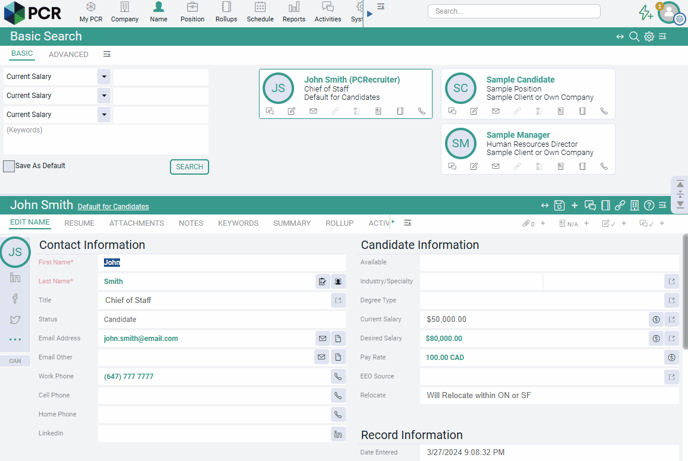The height and width of the screenshot is (461, 688).
Task: Open the RESUME tab
Action: pyautogui.click(x=79, y=224)
